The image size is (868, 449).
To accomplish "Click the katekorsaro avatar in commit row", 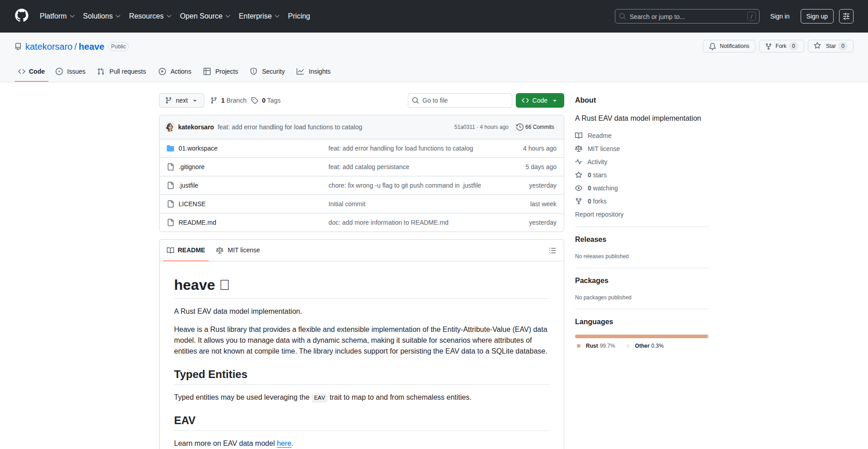I will [170, 127].
